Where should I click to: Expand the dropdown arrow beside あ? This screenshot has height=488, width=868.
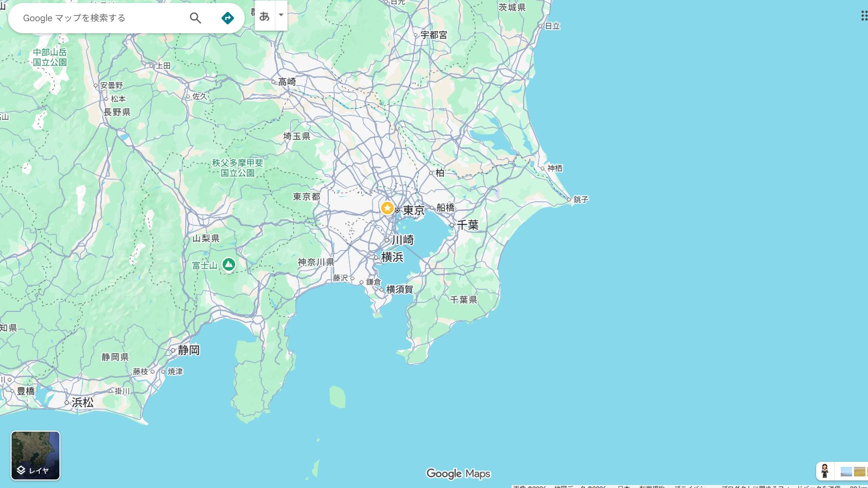(281, 16)
